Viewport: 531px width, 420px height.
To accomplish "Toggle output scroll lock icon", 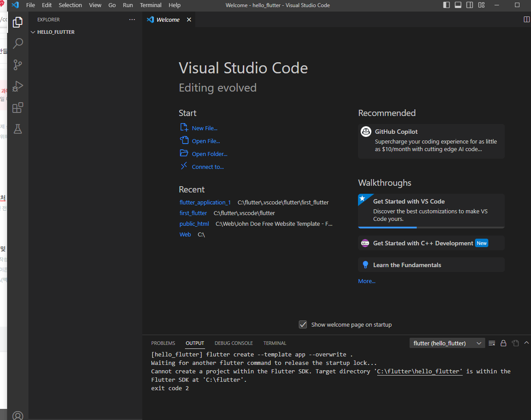I will point(503,343).
